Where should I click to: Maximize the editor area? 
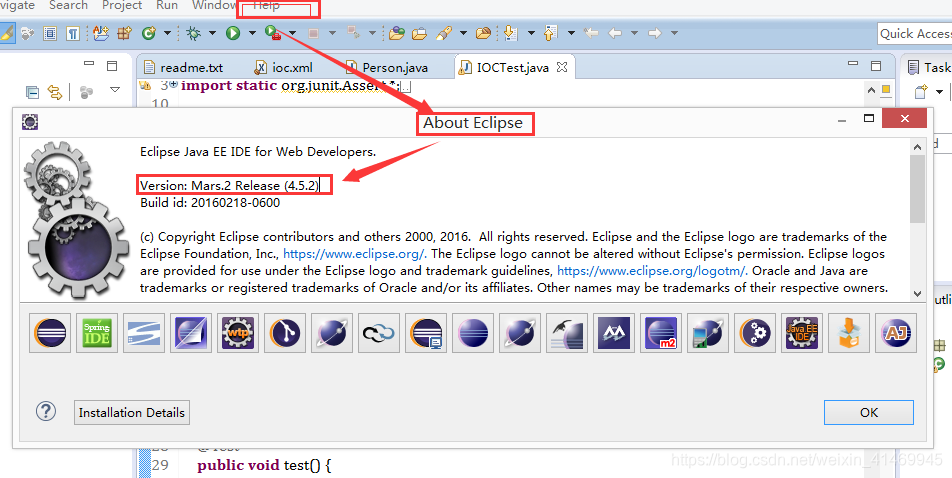876,66
